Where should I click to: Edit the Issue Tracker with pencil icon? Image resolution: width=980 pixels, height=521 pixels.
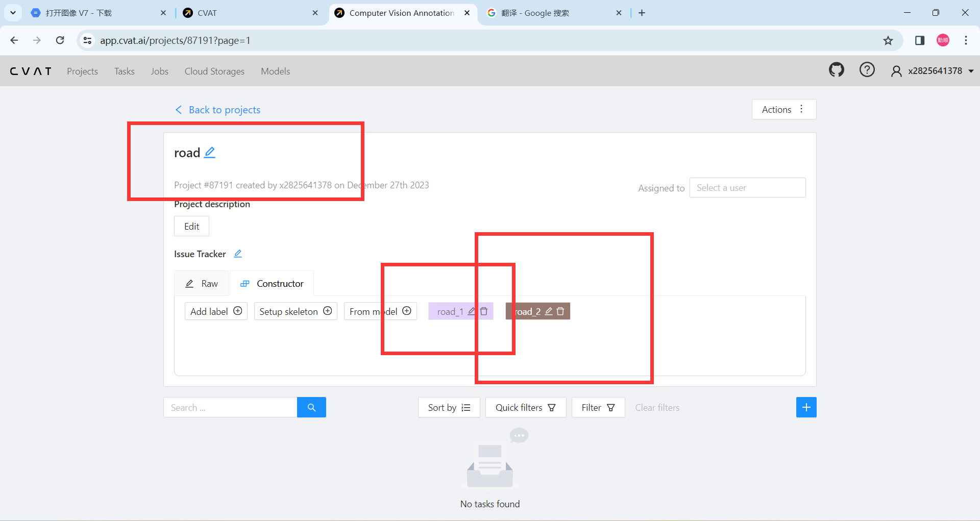[238, 254]
